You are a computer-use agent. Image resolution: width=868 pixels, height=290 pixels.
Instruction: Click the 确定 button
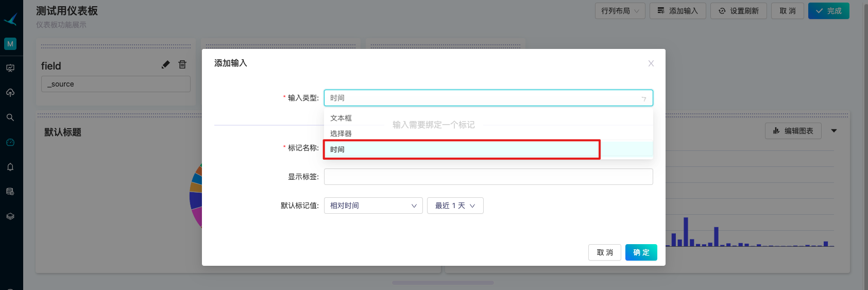pos(641,252)
